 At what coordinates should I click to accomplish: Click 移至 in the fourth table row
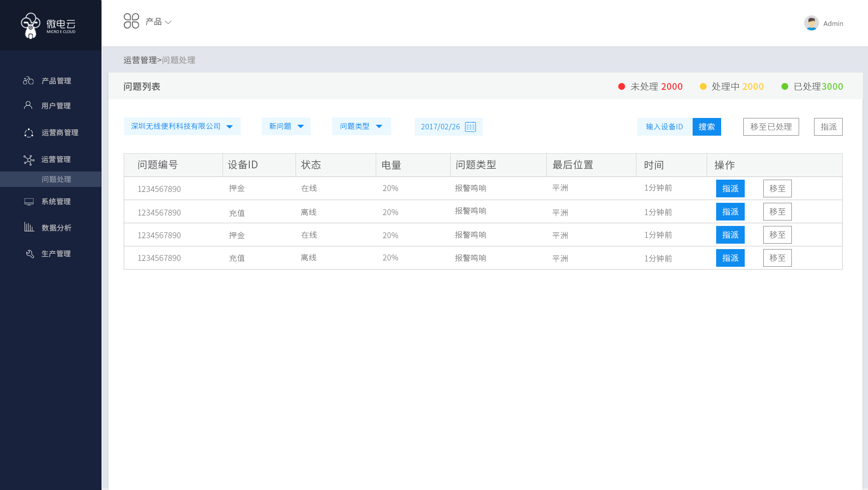[777, 258]
